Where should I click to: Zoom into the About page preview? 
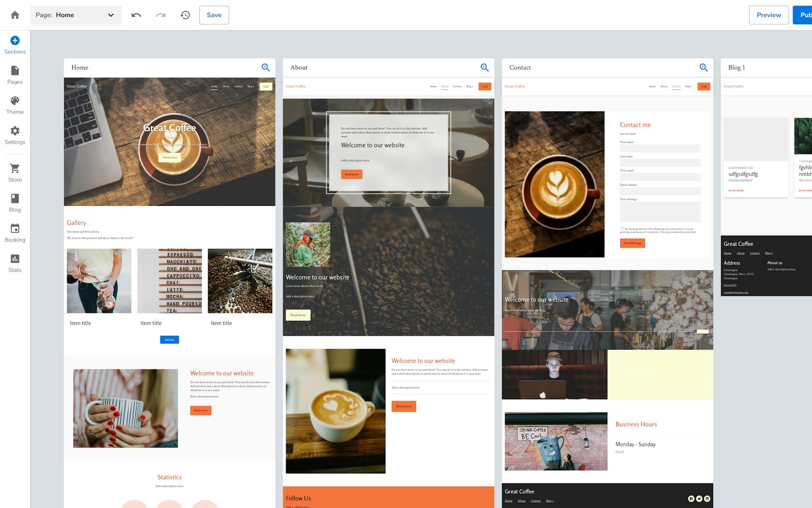pos(485,67)
